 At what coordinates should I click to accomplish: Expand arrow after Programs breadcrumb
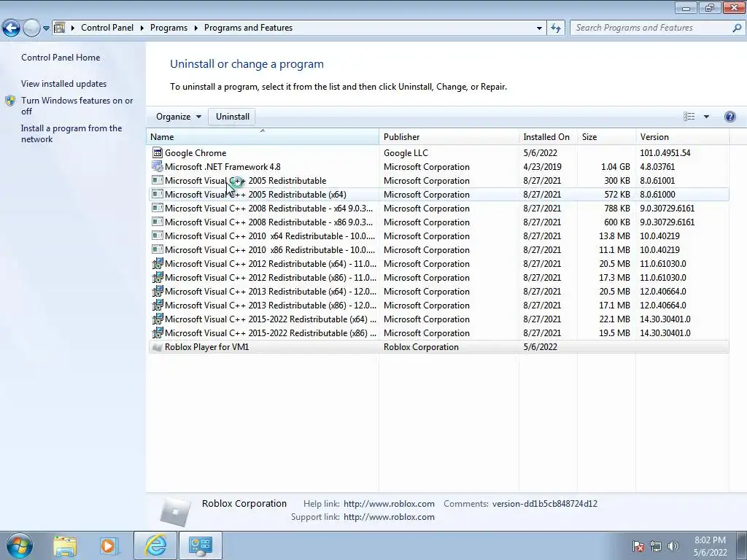(196, 28)
